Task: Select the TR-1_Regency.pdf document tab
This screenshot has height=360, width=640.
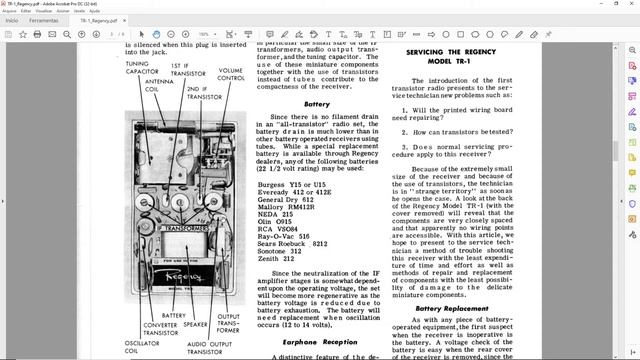Action: 98,20
